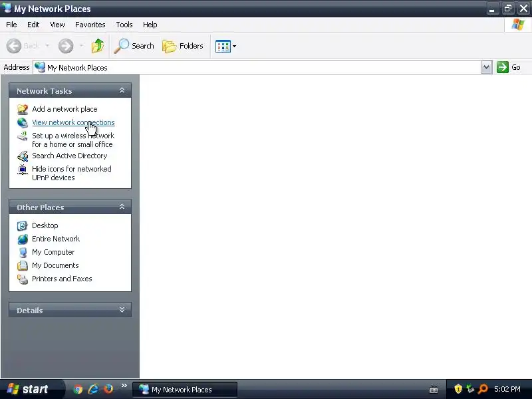Click the Windows Start button
The width and height of the screenshot is (532, 399).
point(31,389)
